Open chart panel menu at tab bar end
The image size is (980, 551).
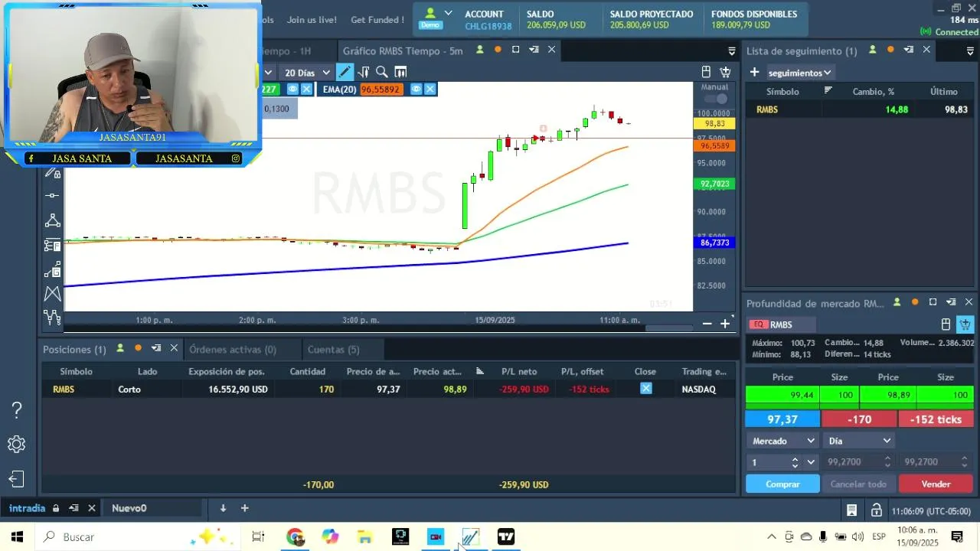[x=732, y=51]
